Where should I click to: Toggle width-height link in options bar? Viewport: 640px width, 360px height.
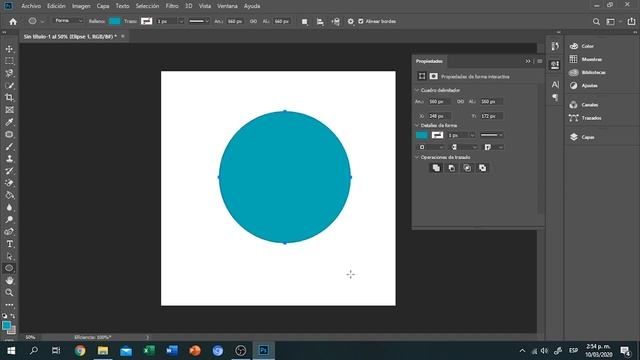tap(253, 21)
